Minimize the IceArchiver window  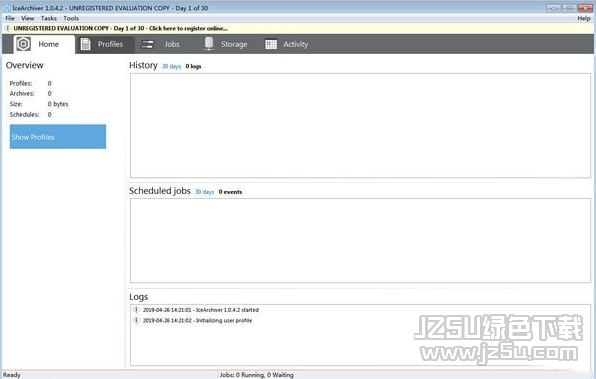[x=553, y=8]
